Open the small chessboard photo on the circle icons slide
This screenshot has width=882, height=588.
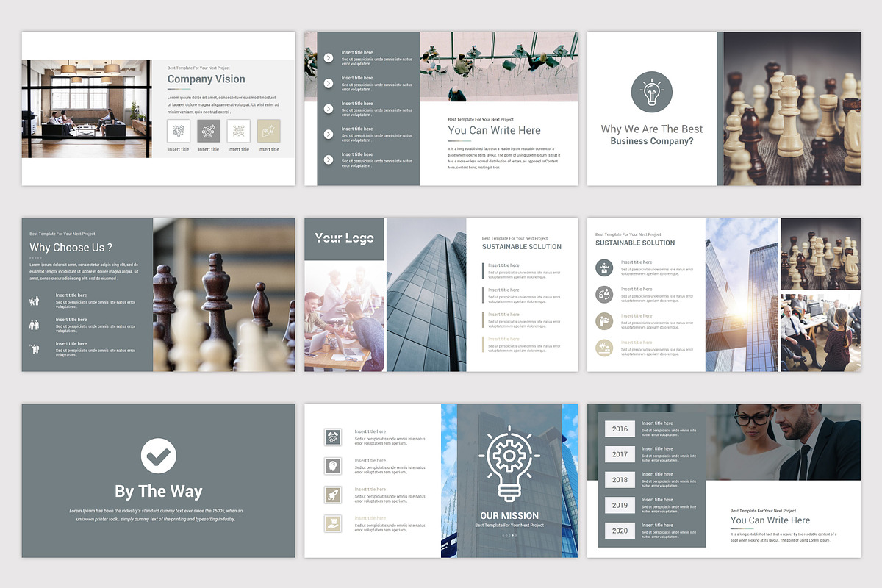pyautogui.click(x=821, y=254)
